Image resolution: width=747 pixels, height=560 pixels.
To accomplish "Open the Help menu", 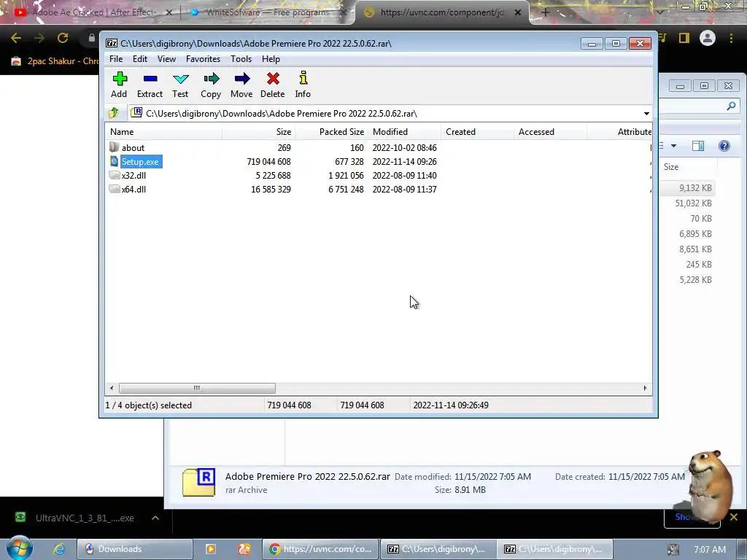I will pyautogui.click(x=271, y=59).
